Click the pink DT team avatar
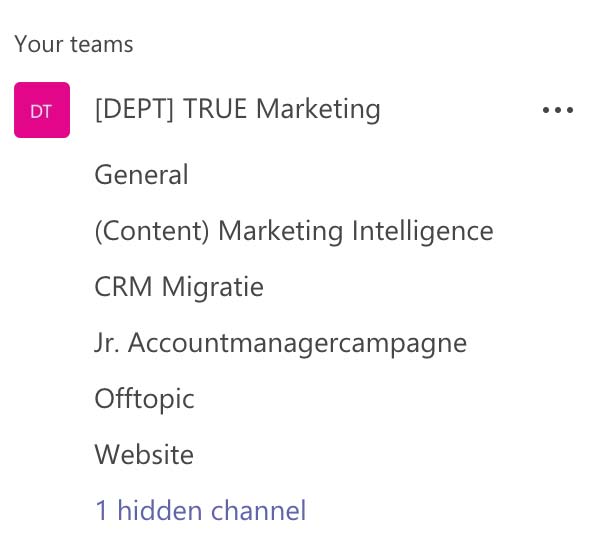This screenshot has height=554, width=598. [x=42, y=110]
